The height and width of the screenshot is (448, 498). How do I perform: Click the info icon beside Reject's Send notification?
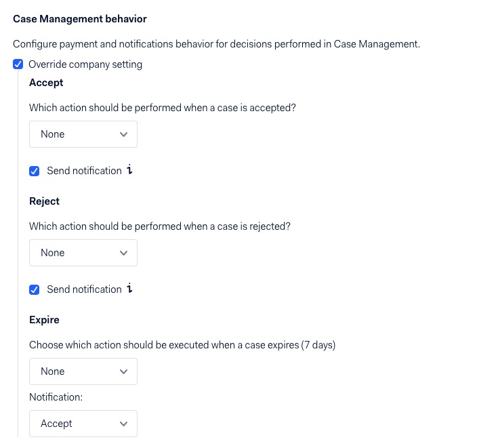coord(129,289)
